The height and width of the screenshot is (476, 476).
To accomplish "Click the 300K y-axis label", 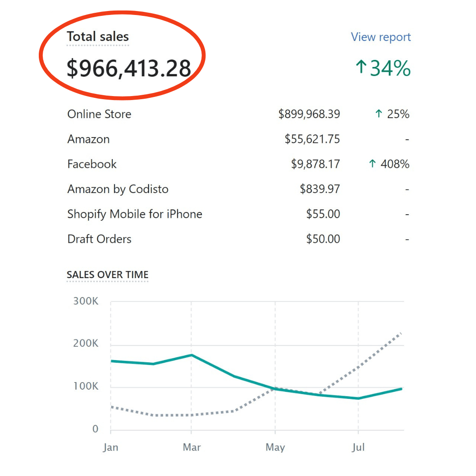I will 86,301.
